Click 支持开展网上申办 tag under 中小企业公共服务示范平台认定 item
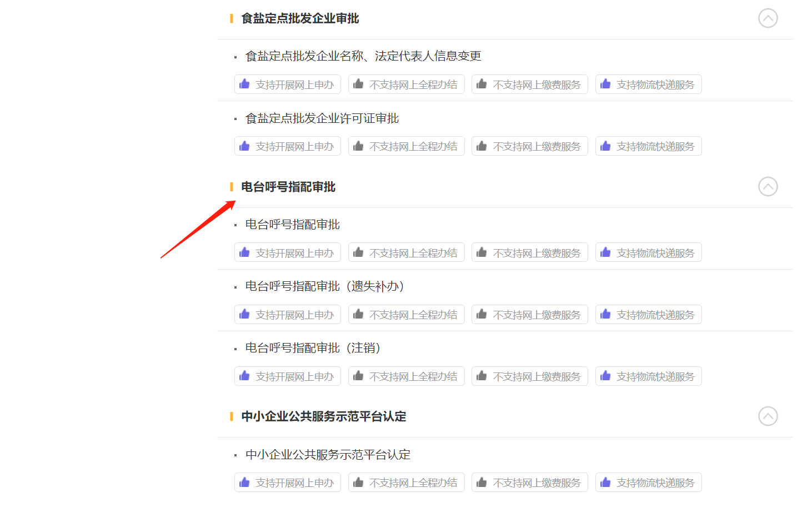The width and height of the screenshot is (812, 507). pos(288,483)
